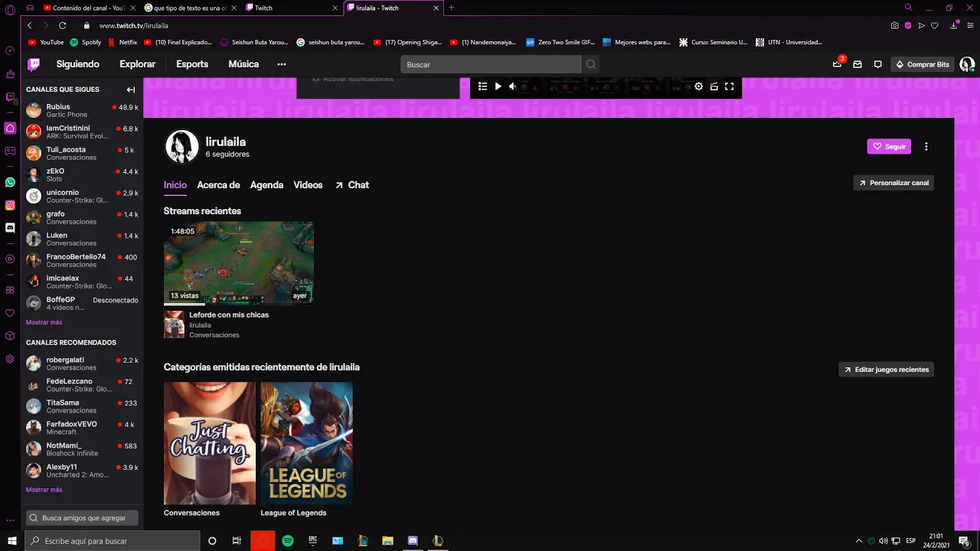Screen dimensions: 980x551
Task: Click the channel options three-dot menu
Action: [x=926, y=146]
